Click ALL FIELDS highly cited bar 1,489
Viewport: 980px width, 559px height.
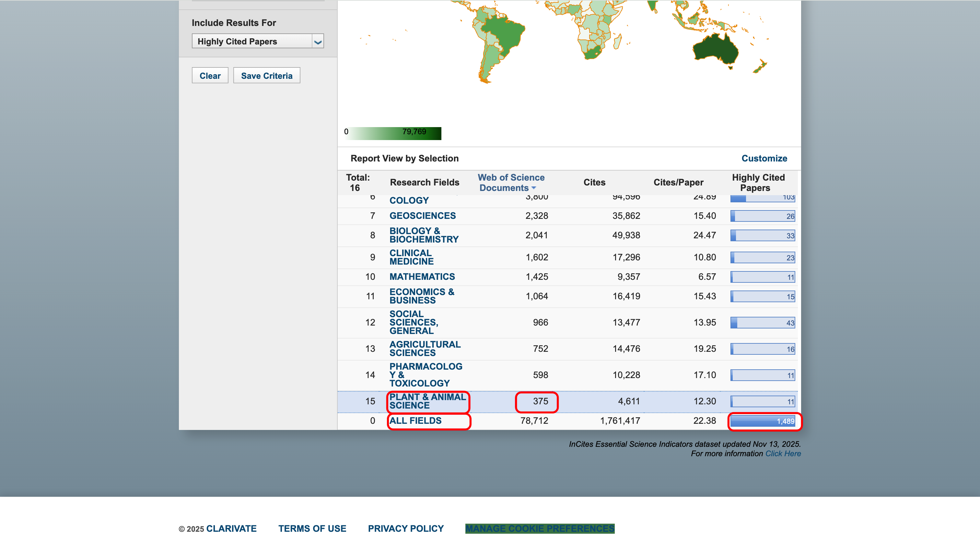(x=763, y=421)
